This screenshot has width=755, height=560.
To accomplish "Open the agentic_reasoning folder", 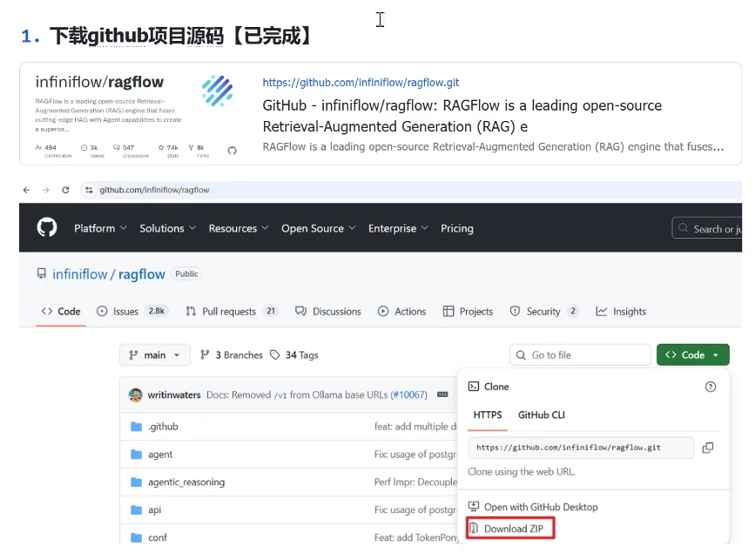I will coord(186,482).
